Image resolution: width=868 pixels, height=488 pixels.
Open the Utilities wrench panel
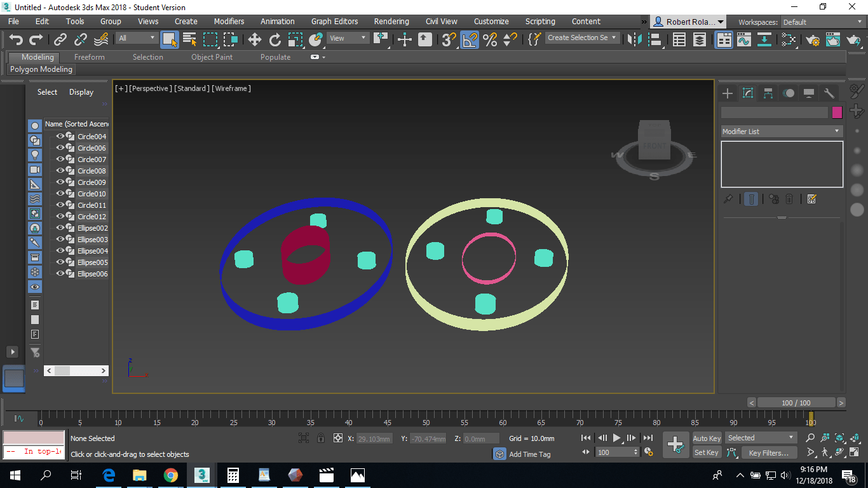(x=829, y=93)
